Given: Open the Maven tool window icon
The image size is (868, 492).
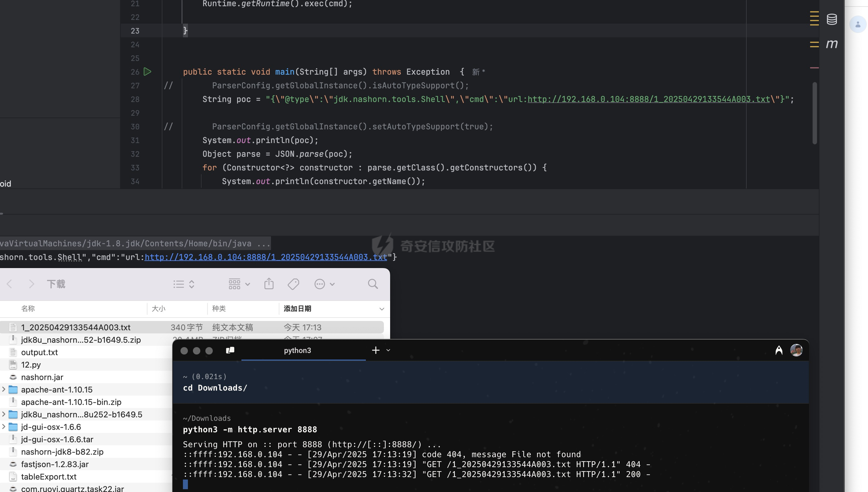Looking at the screenshot, I should (x=832, y=44).
